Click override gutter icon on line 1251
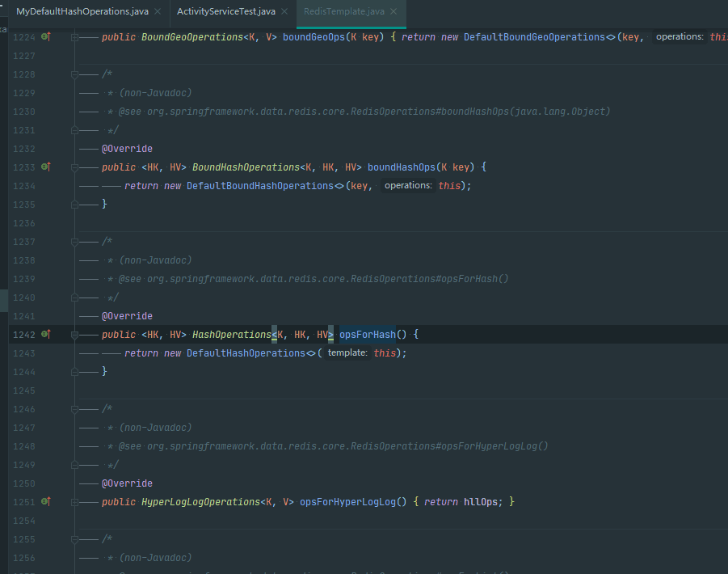This screenshot has width=728, height=574. pos(45,501)
